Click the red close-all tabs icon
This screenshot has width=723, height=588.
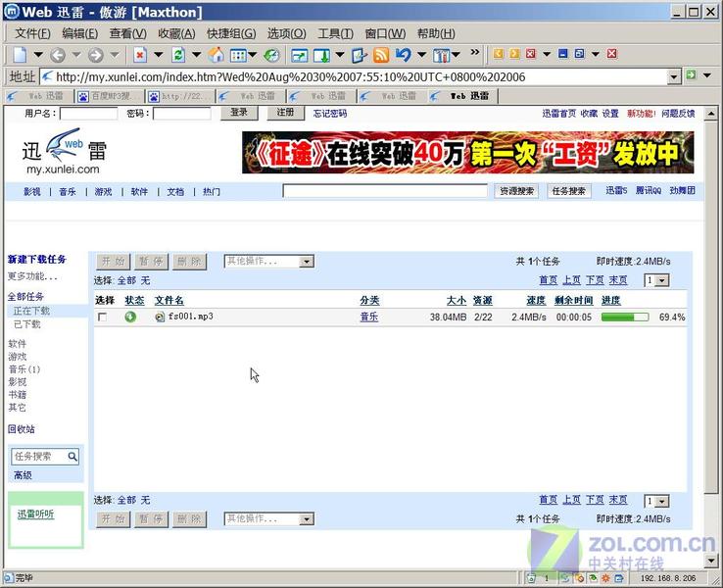(612, 54)
